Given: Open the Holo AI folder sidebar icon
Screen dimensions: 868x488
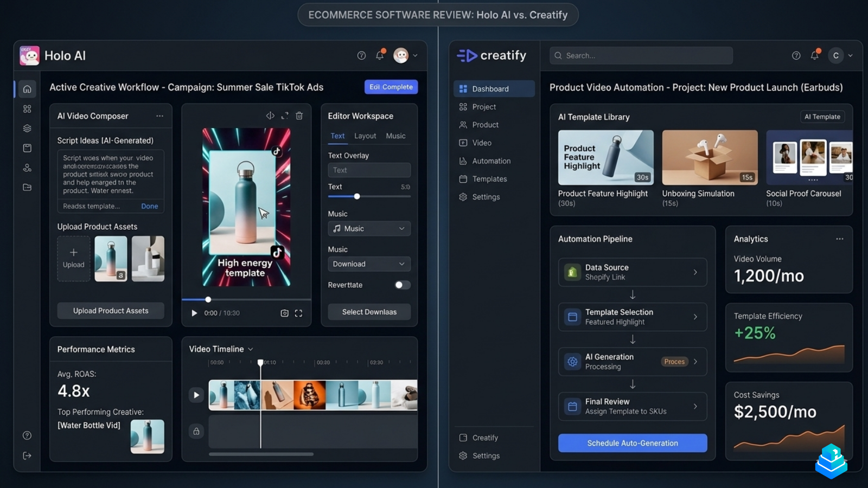Looking at the screenshot, I should click(27, 188).
